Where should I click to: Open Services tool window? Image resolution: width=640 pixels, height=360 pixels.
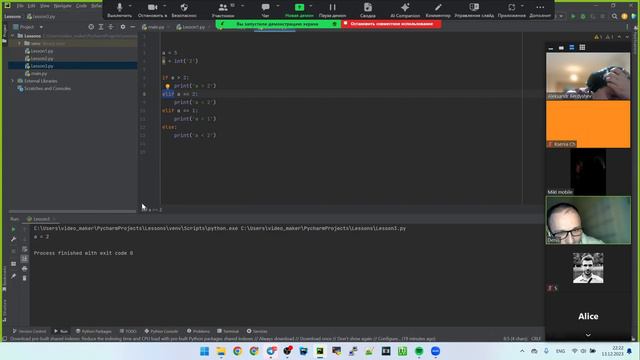(x=257, y=331)
